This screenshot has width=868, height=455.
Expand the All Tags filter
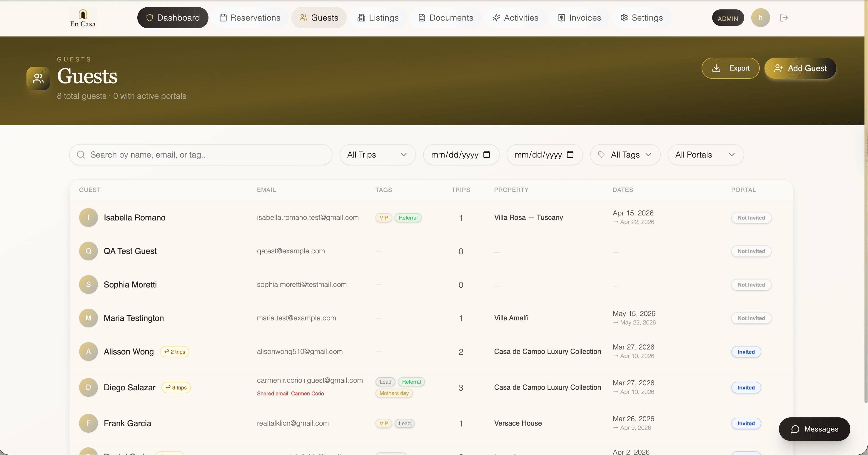point(625,155)
